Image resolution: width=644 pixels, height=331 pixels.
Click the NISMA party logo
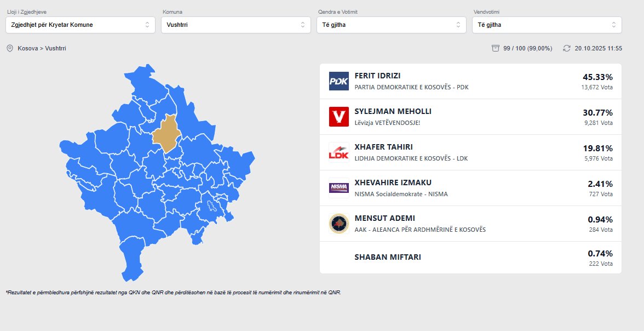click(x=338, y=188)
